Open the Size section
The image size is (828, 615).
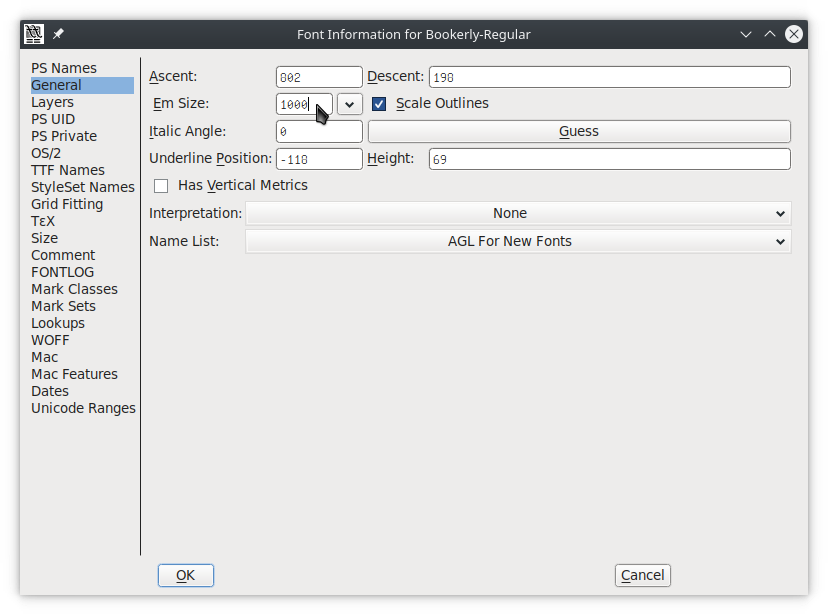tap(44, 238)
